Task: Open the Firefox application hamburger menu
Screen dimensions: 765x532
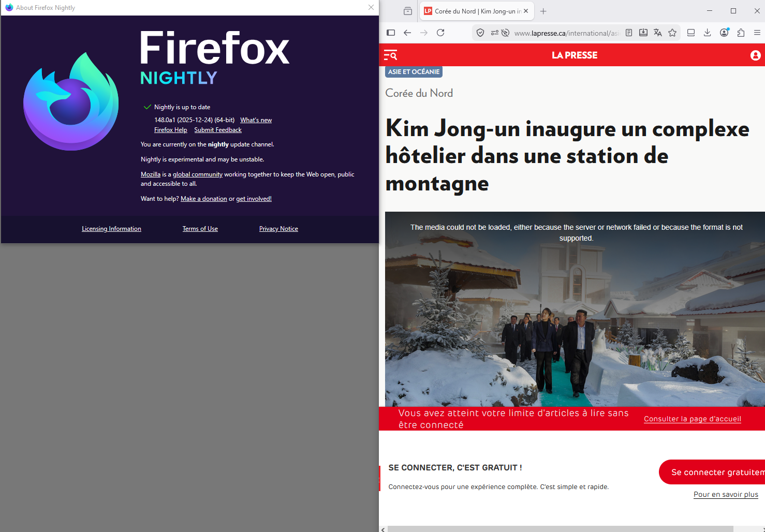Action: click(x=757, y=33)
